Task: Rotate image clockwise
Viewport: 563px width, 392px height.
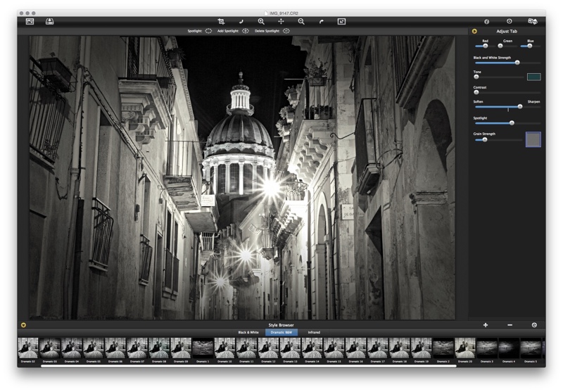Action: (x=322, y=22)
